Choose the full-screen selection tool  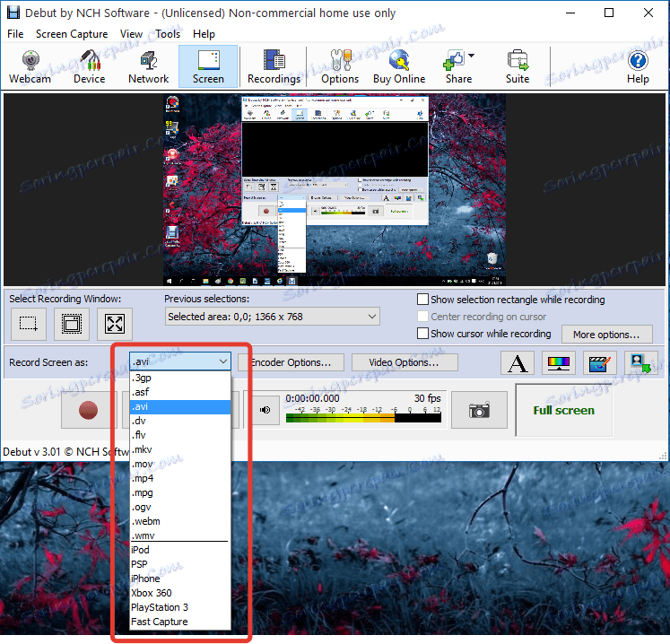[x=115, y=324]
